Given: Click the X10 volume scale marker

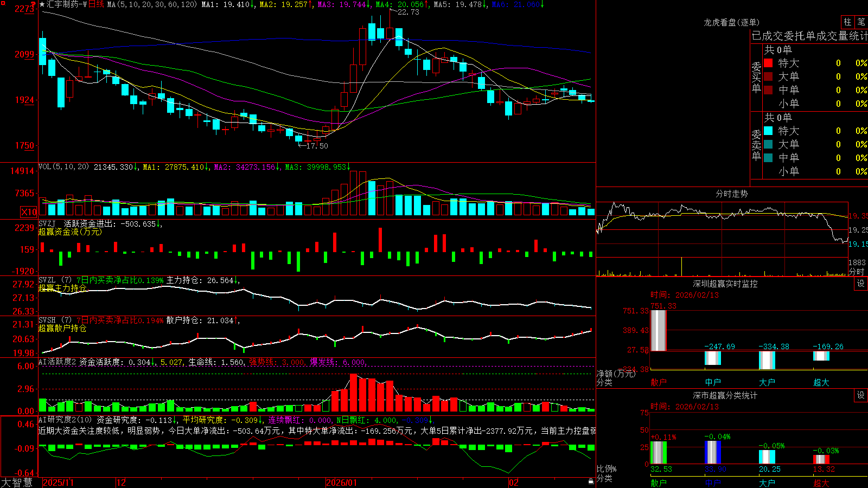Looking at the screenshot, I should (x=29, y=212).
